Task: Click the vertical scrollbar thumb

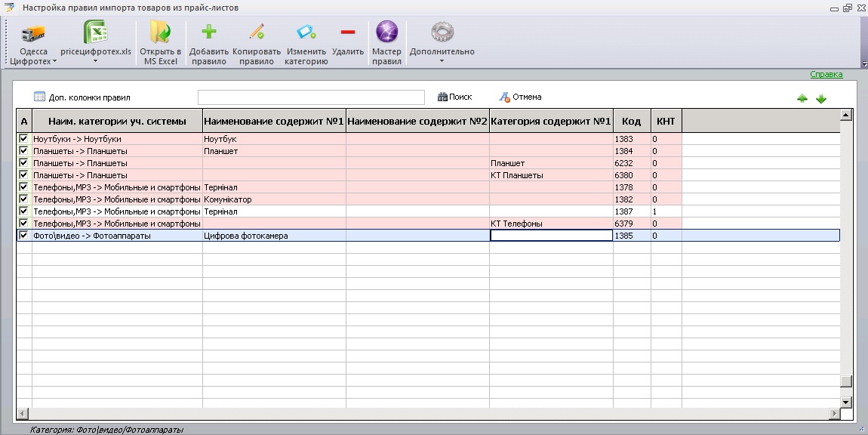Action: coord(845,381)
